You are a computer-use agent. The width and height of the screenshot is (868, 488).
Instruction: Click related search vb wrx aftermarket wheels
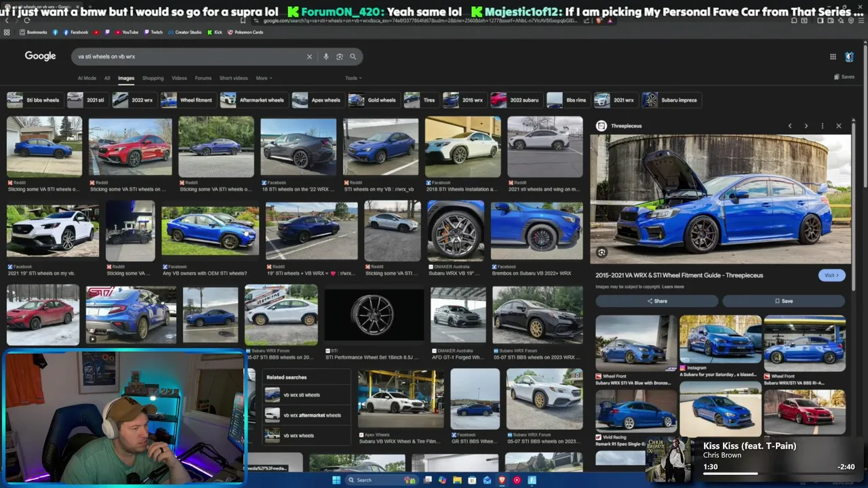click(307, 415)
